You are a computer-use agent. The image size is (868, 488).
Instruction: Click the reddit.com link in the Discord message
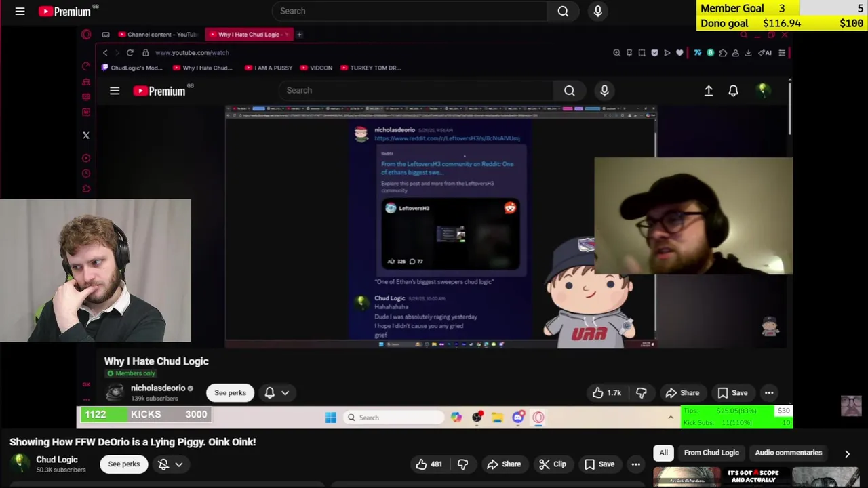coord(447,138)
